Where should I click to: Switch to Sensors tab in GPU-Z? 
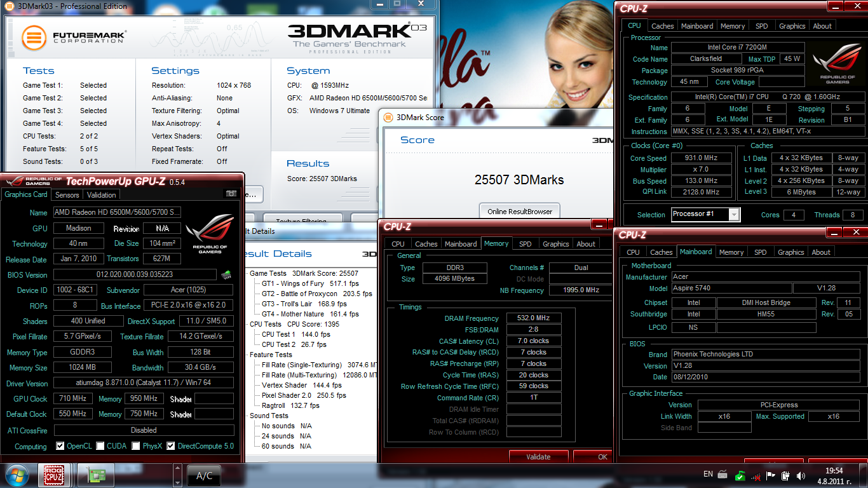tap(67, 195)
